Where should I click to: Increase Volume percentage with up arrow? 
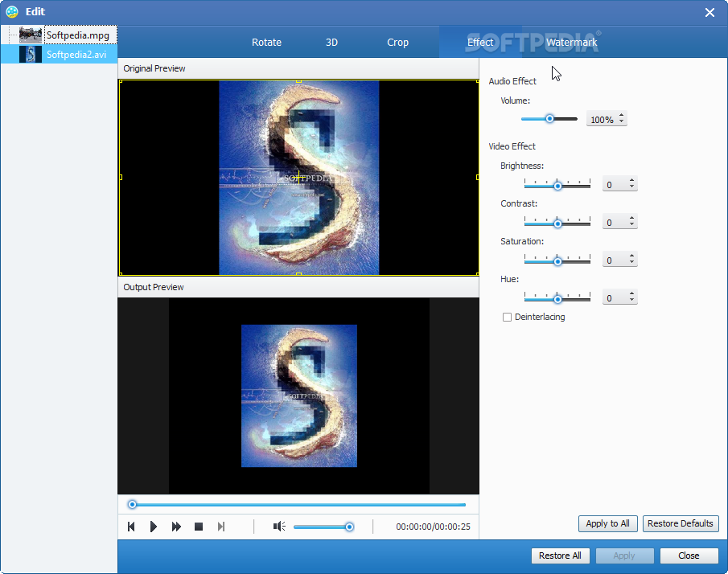click(x=621, y=115)
